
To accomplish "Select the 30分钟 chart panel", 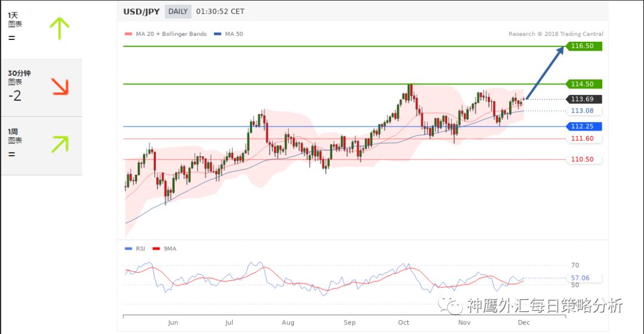I will tap(42, 87).
